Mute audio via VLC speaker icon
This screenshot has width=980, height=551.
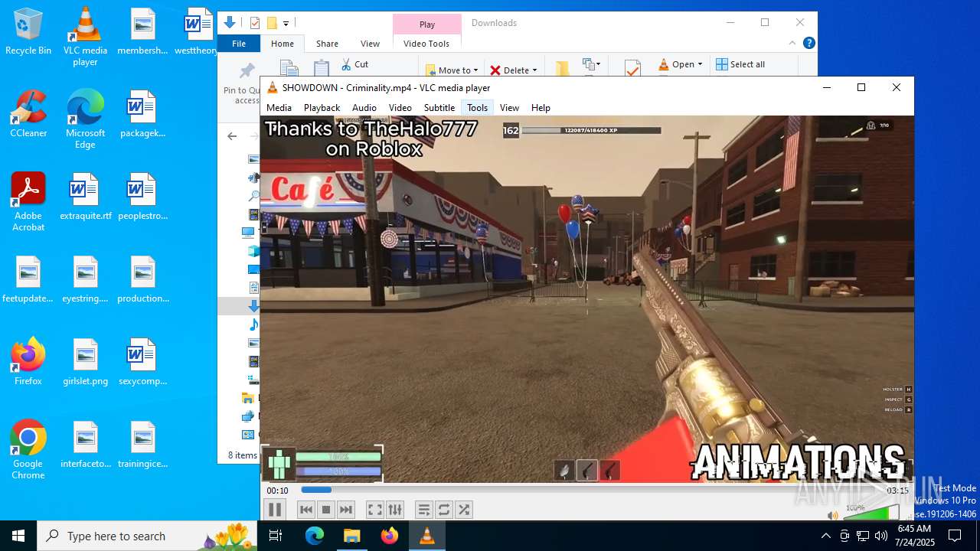[x=833, y=515]
